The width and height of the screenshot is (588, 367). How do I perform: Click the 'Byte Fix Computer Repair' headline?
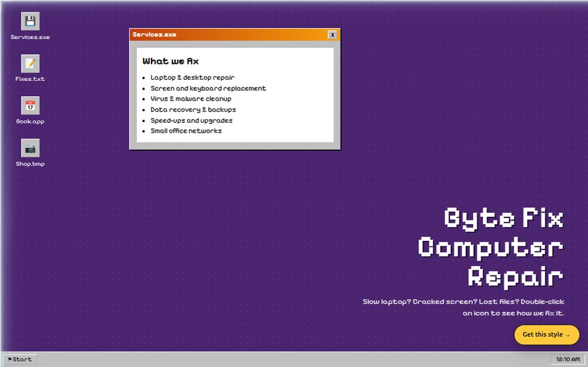[x=491, y=247]
